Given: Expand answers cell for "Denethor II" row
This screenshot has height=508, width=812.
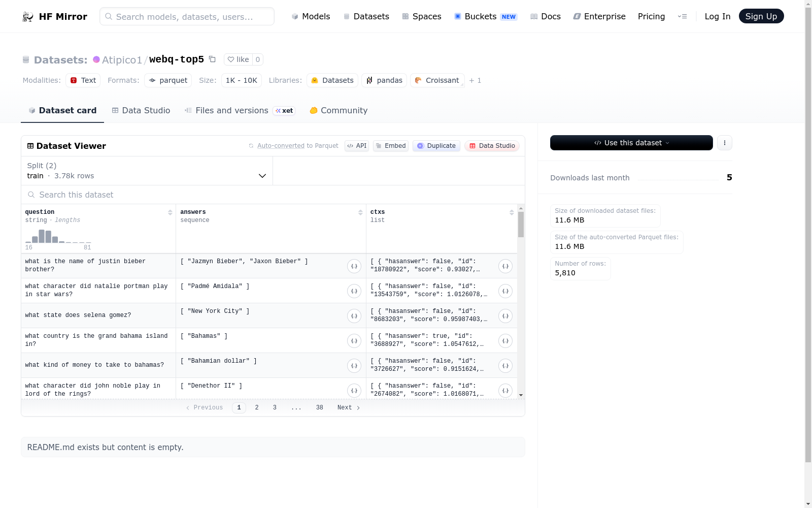Looking at the screenshot, I should tap(354, 391).
